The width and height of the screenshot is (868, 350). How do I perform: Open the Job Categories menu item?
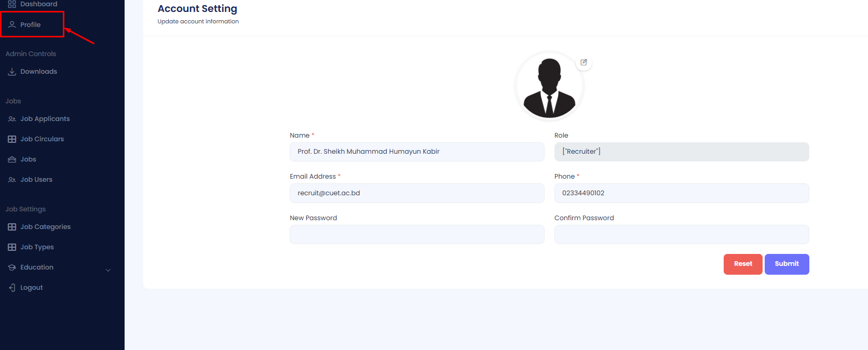click(x=45, y=227)
